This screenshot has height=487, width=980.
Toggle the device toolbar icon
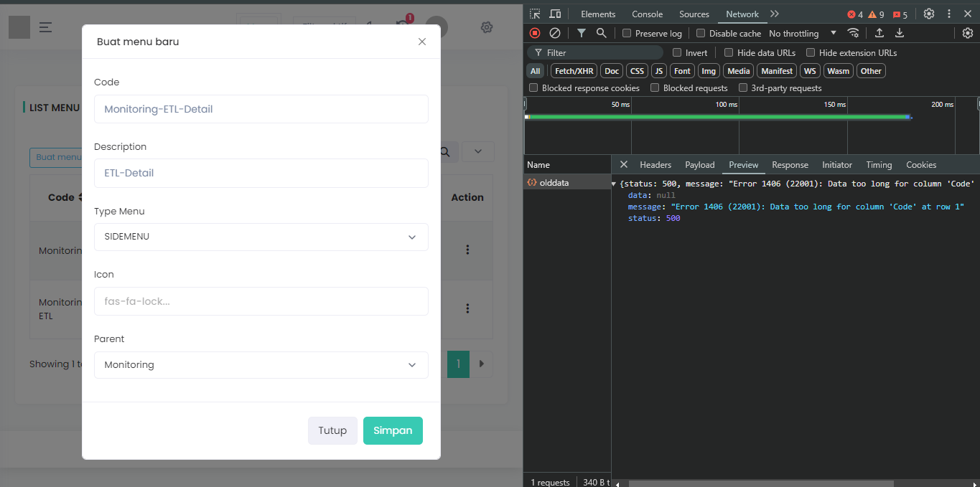(555, 14)
